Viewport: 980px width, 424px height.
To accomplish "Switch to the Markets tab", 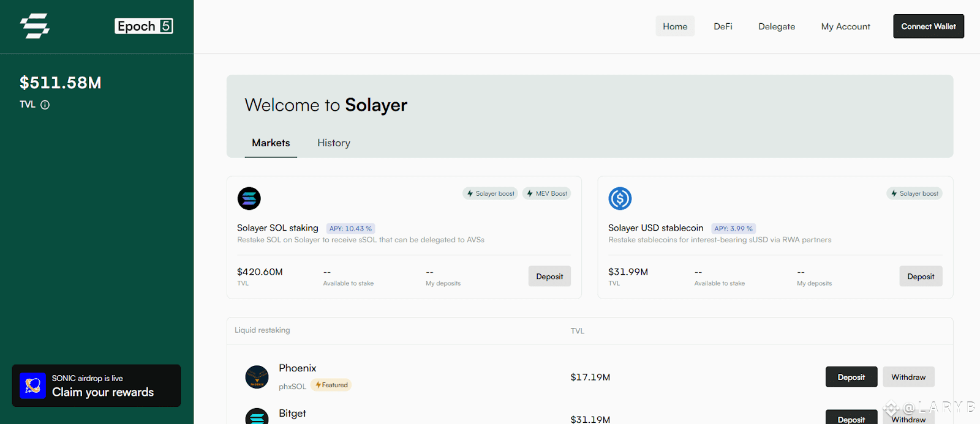I will (271, 143).
